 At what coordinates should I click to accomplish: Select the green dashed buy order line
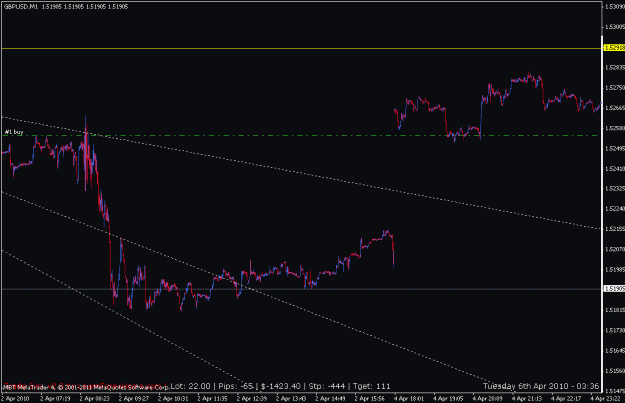[300, 136]
